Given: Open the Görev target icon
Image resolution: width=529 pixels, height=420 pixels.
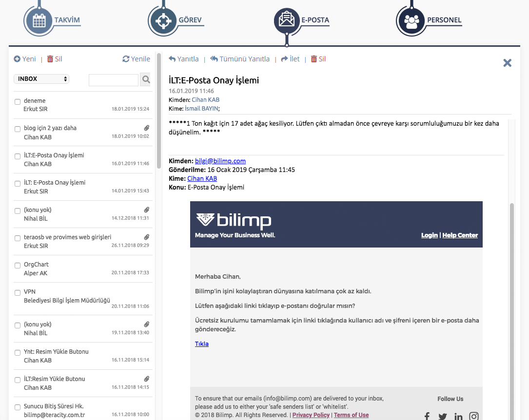Looking at the screenshot, I should click(162, 21).
